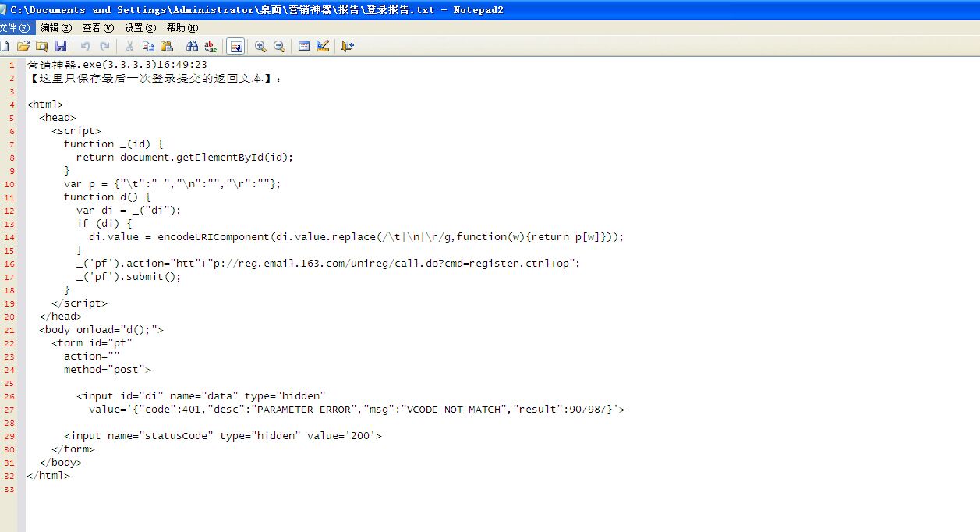The width and height of the screenshot is (980, 532).
Task: Cut selection with the scissors icon
Action: (x=129, y=47)
